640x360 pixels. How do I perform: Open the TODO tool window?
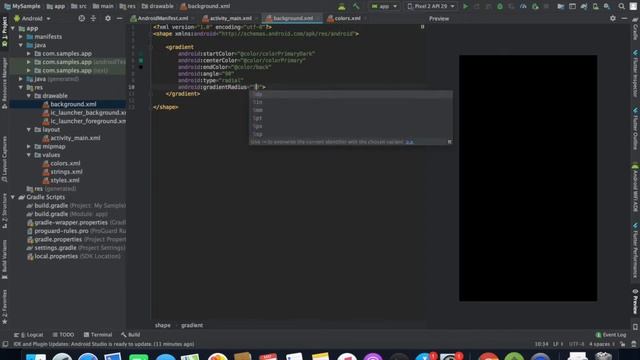tap(63, 335)
